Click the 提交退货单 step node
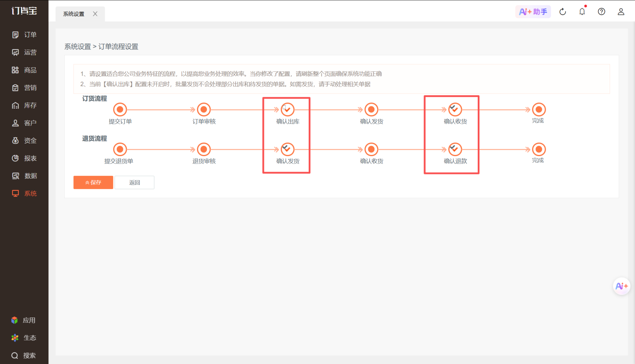This screenshot has height=364, width=635. (x=120, y=149)
